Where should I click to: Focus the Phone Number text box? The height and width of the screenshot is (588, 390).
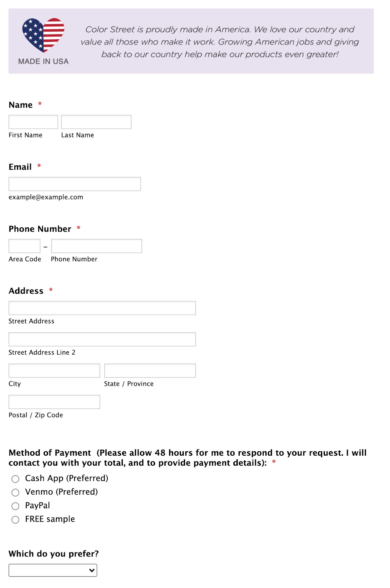click(97, 246)
